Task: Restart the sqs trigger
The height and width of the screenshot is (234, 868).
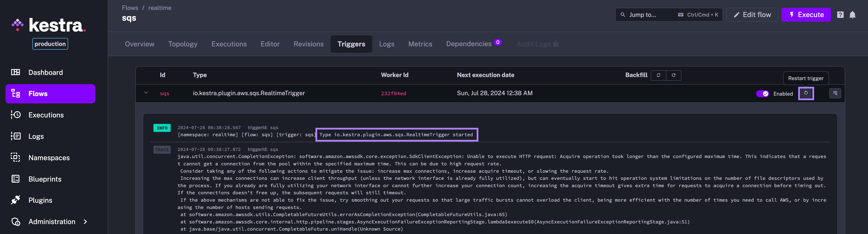Action: click(806, 93)
